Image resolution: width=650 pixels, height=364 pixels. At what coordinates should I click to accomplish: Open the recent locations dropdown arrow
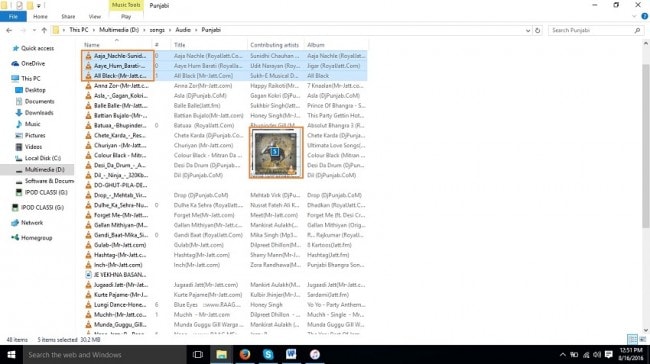(34, 30)
